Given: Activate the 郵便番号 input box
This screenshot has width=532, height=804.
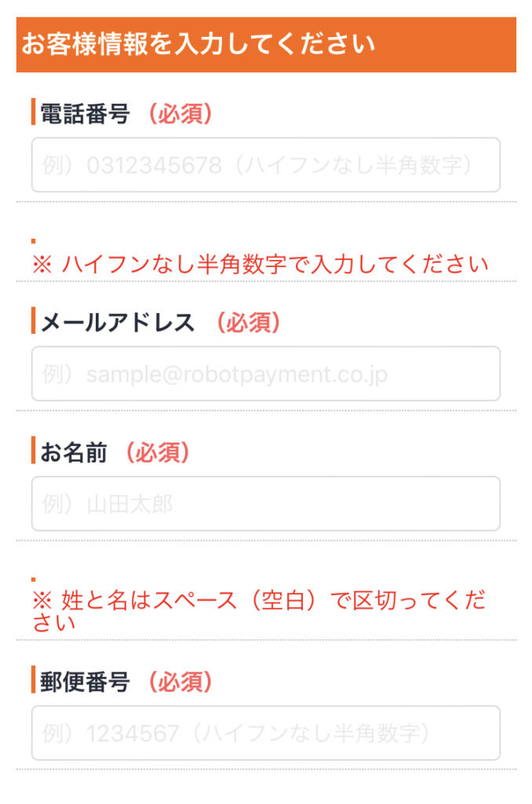Looking at the screenshot, I should (x=265, y=733).
